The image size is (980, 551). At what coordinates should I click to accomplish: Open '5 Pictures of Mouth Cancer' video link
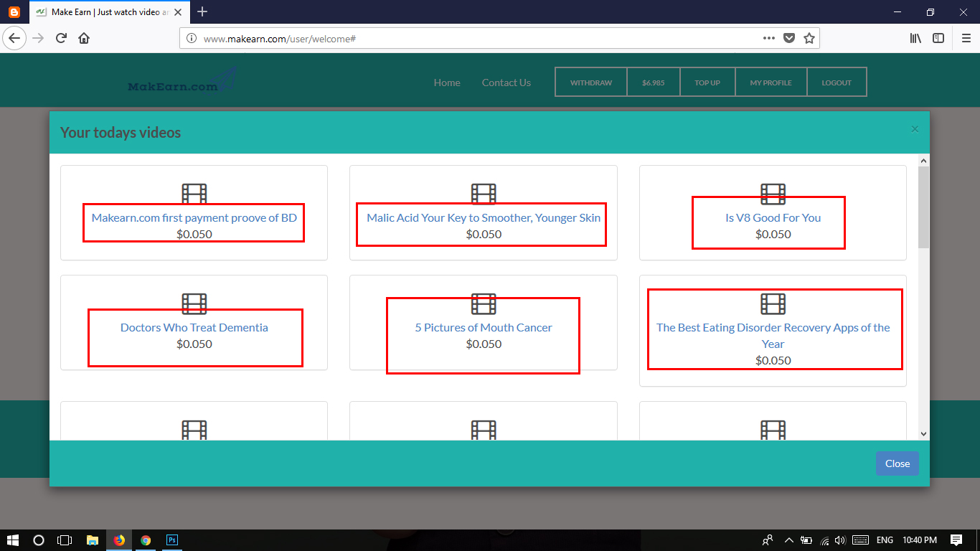(x=484, y=327)
